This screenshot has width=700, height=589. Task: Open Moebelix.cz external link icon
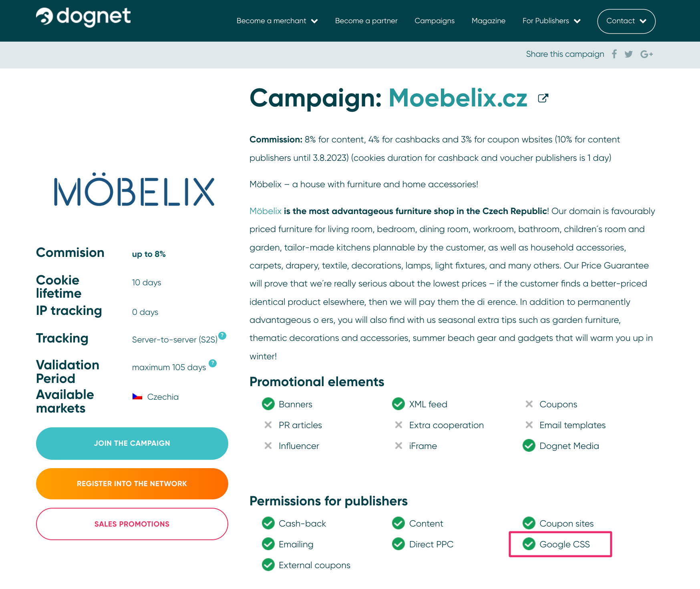[x=543, y=98]
